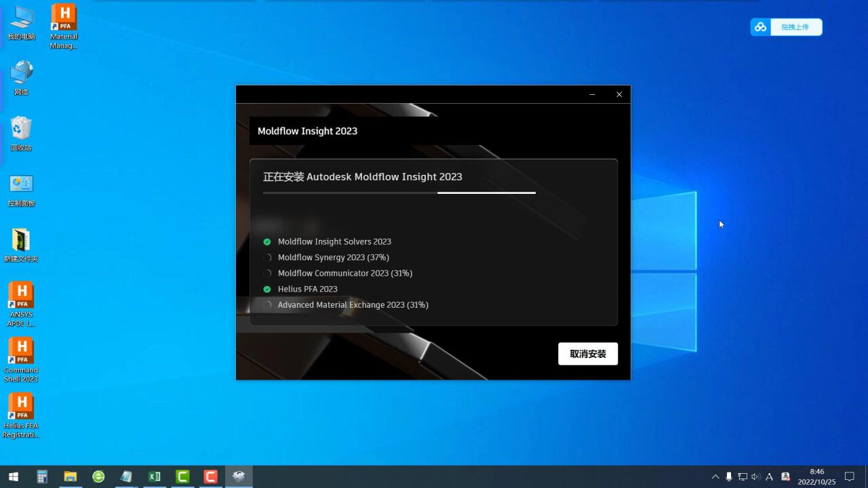Viewport: 868px width, 488px height.
Task: Click the 拖拽上传 cloud upload widget
Action: [786, 27]
